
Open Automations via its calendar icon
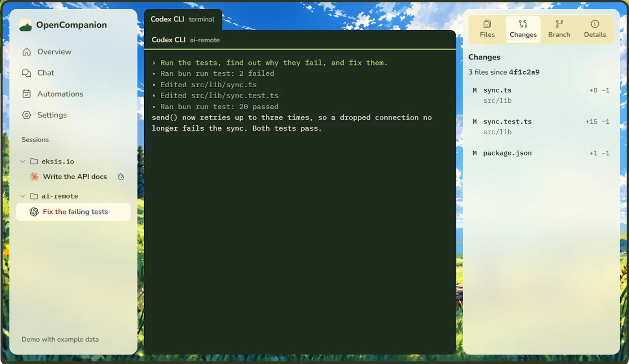pyautogui.click(x=27, y=94)
